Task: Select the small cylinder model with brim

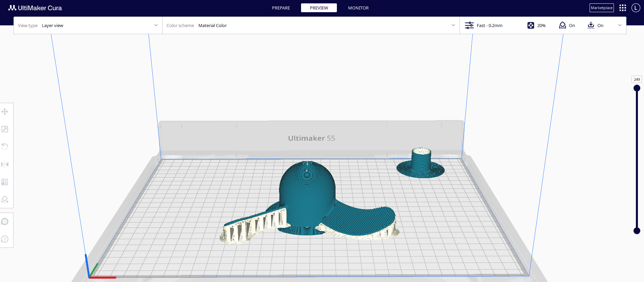Action: coord(421,163)
